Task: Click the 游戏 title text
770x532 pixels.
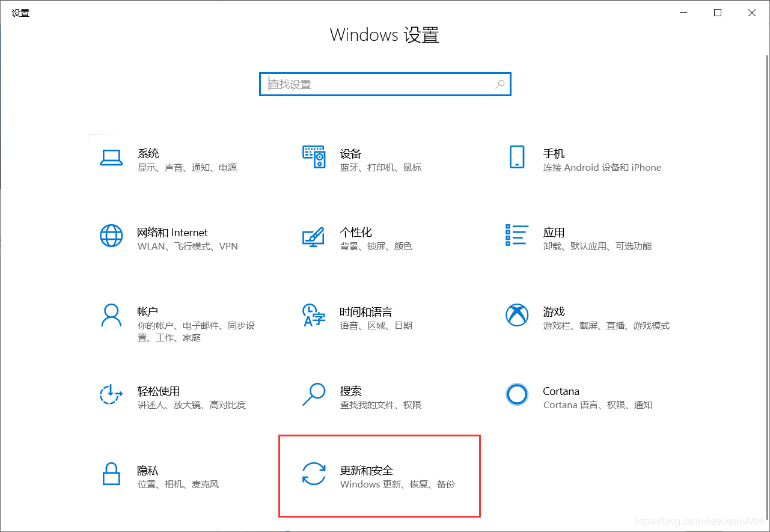Action: (554, 312)
